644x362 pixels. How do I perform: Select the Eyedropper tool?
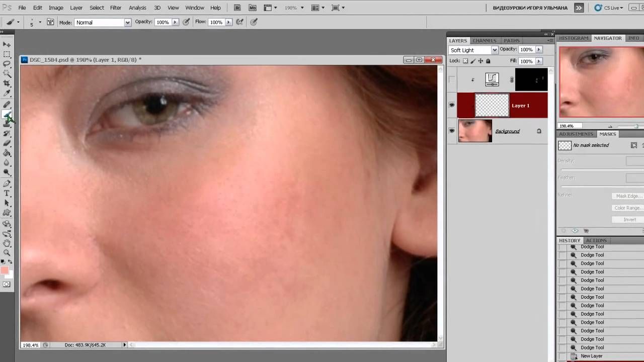click(7, 94)
